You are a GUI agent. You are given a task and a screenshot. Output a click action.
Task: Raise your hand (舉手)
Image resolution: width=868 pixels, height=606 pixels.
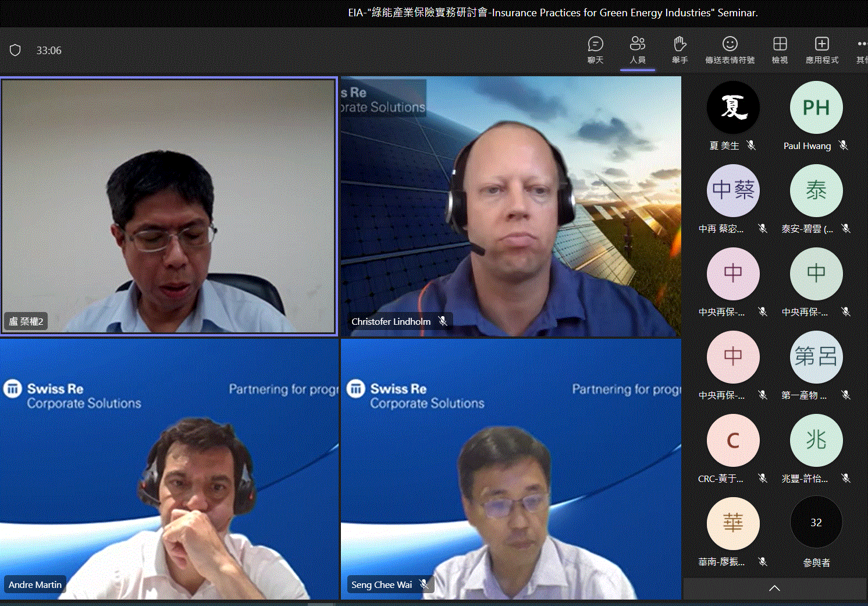click(x=680, y=50)
